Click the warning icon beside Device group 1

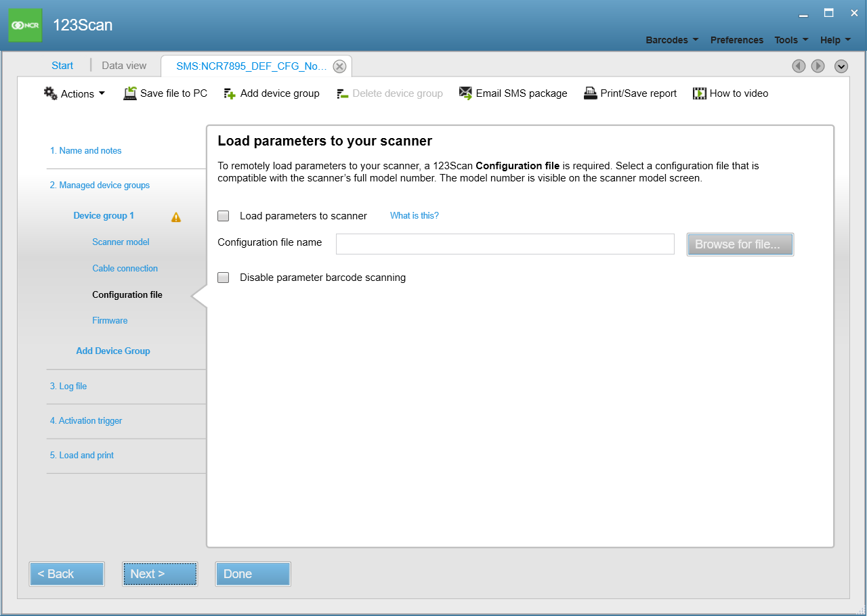click(x=176, y=217)
